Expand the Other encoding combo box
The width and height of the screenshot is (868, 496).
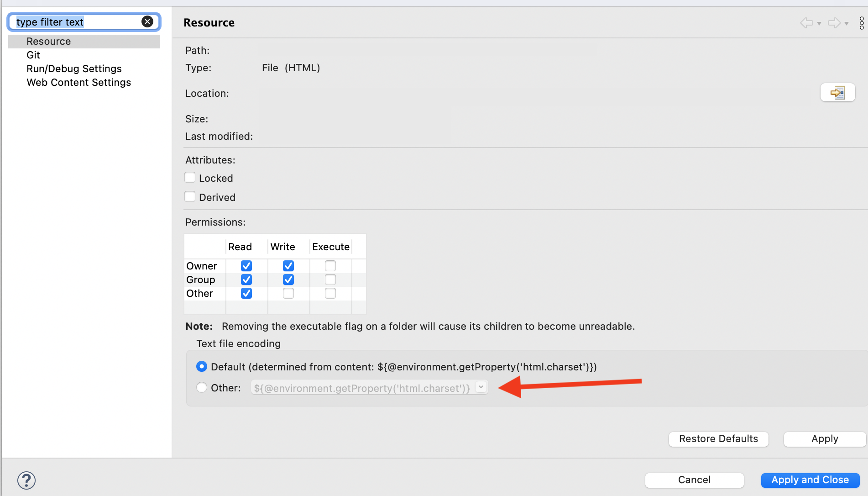pos(481,387)
